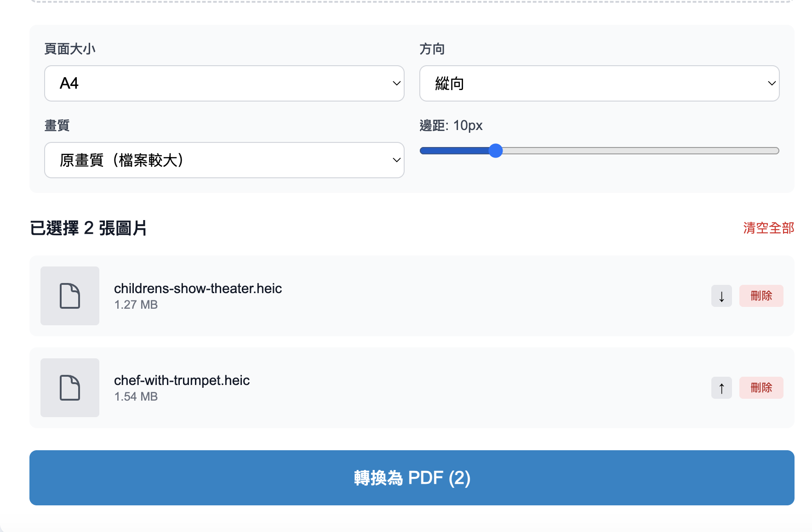The height and width of the screenshot is (532, 812).
Task: Delete the childrens-show-theater.heic image
Action: (761, 296)
